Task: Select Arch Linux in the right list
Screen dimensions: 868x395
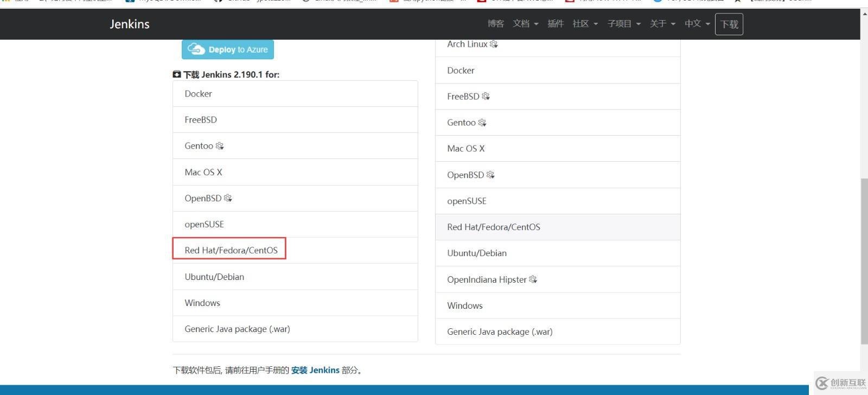Action: point(558,47)
